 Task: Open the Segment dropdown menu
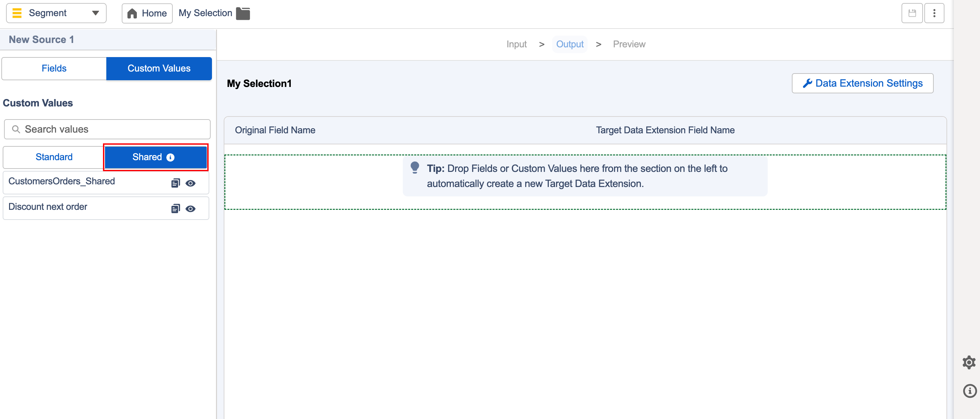tap(56, 13)
